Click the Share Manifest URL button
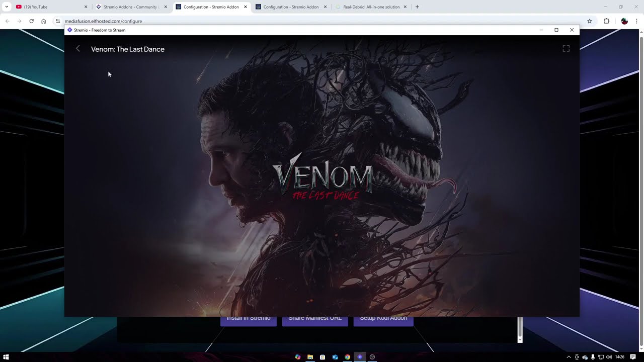This screenshot has width=644, height=362. coord(315,321)
